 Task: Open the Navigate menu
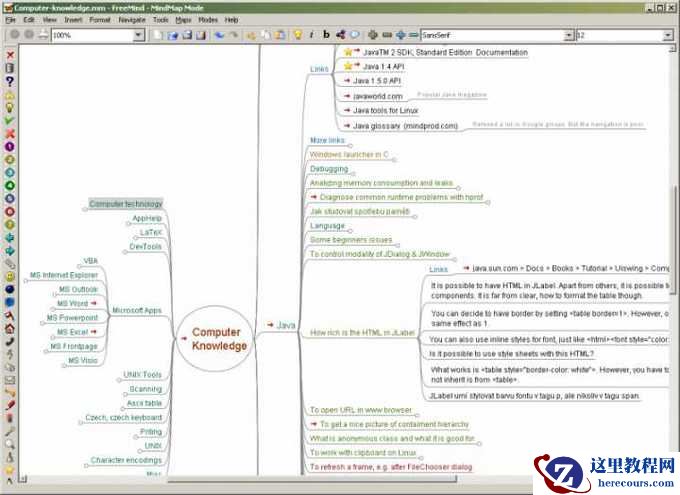(130, 19)
